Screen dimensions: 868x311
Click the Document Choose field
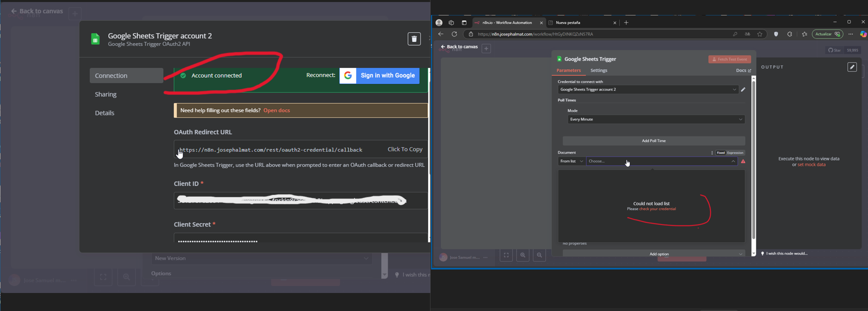[662, 161]
